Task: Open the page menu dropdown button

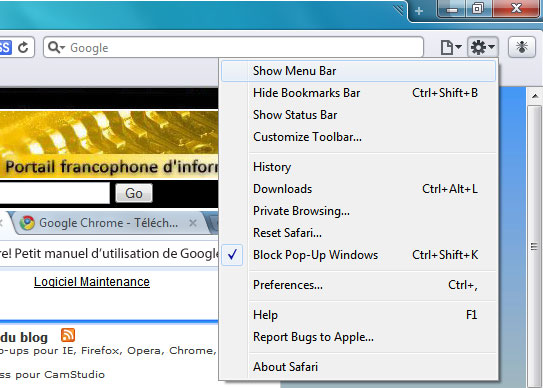Action: point(451,47)
